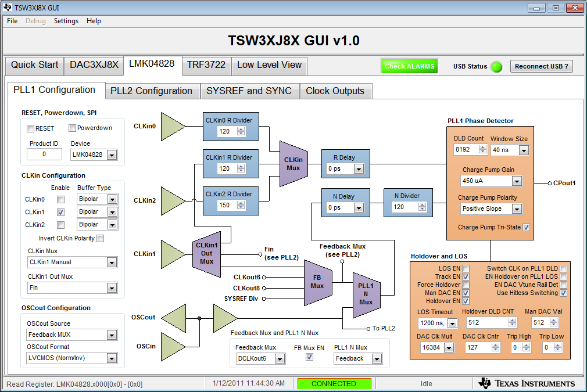Enable the RESET checkbox
Viewport: 587px width, 392px height.
31,129
